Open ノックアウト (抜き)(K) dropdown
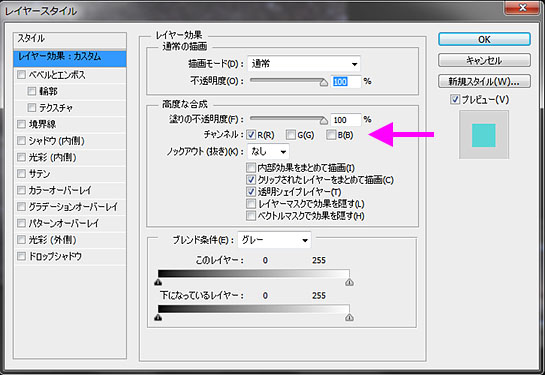Screen dimensions: 545x375 pyautogui.click(x=268, y=152)
